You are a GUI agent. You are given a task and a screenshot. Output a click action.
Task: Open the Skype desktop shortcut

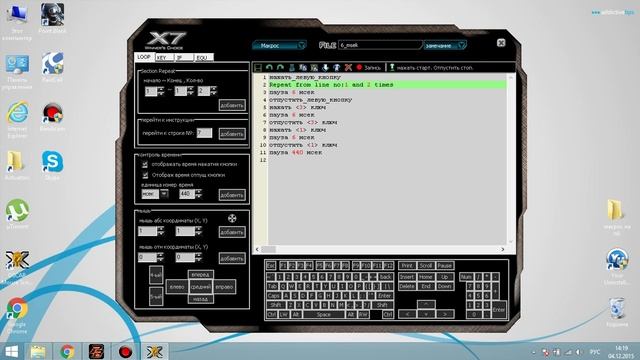point(52,165)
